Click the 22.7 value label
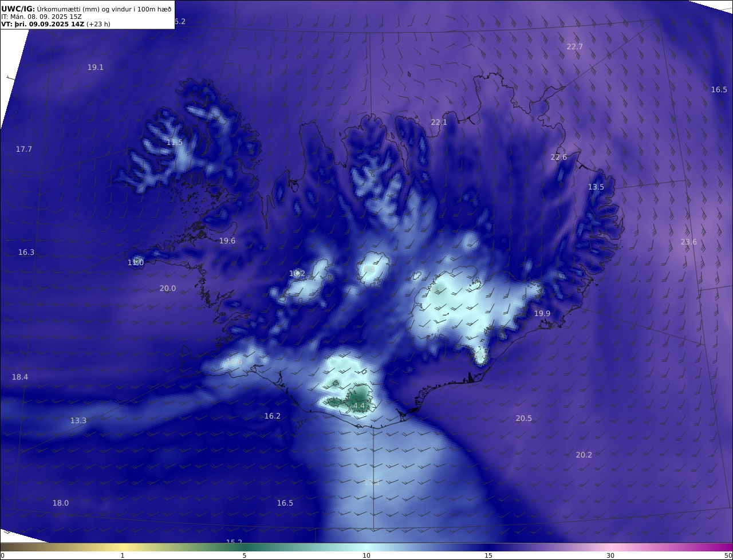This screenshot has height=560, width=733. pyautogui.click(x=574, y=47)
